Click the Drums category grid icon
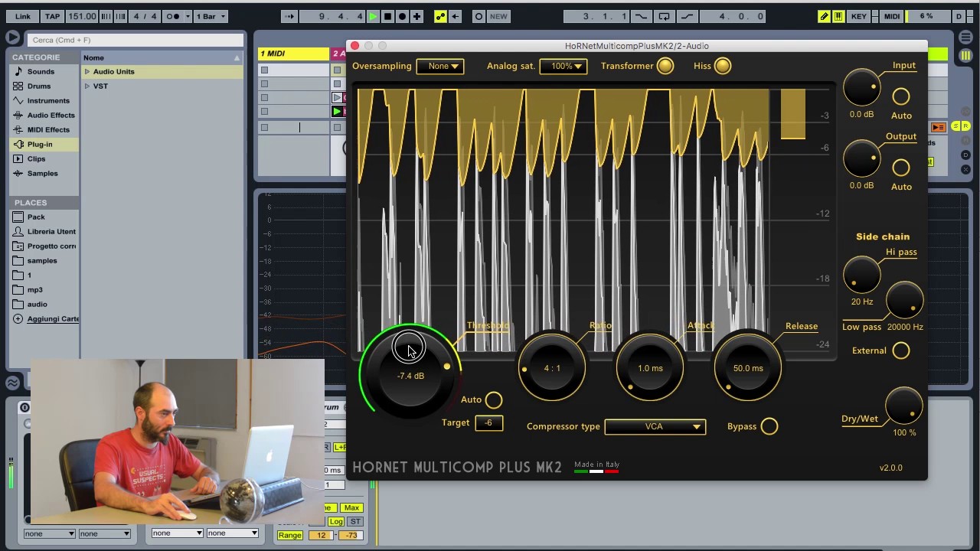This screenshot has width=980, height=551. tap(18, 86)
